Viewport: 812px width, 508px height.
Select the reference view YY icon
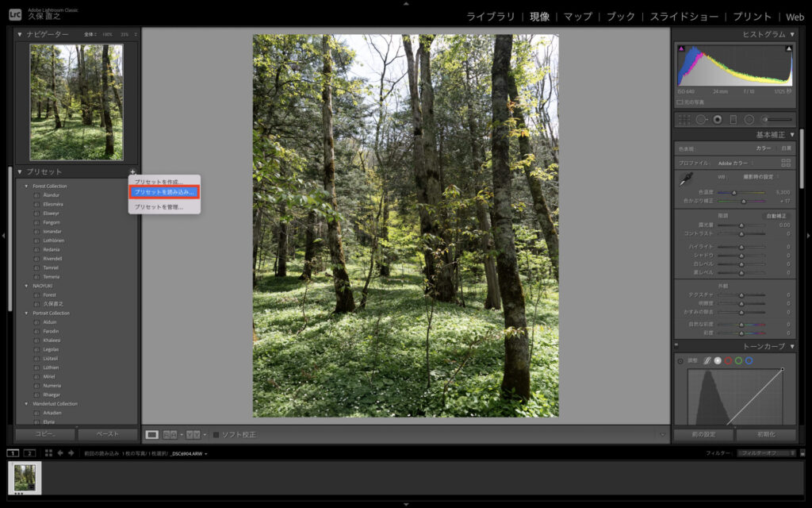193,434
